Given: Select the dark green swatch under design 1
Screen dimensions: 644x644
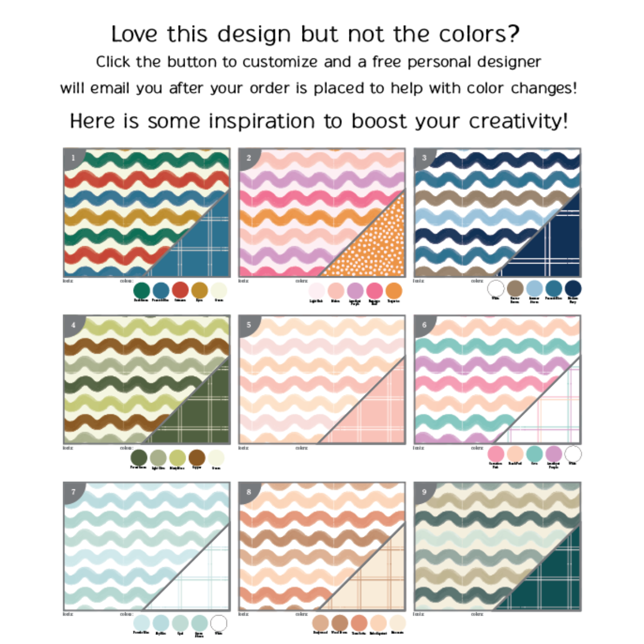Looking at the screenshot, I should (141, 290).
